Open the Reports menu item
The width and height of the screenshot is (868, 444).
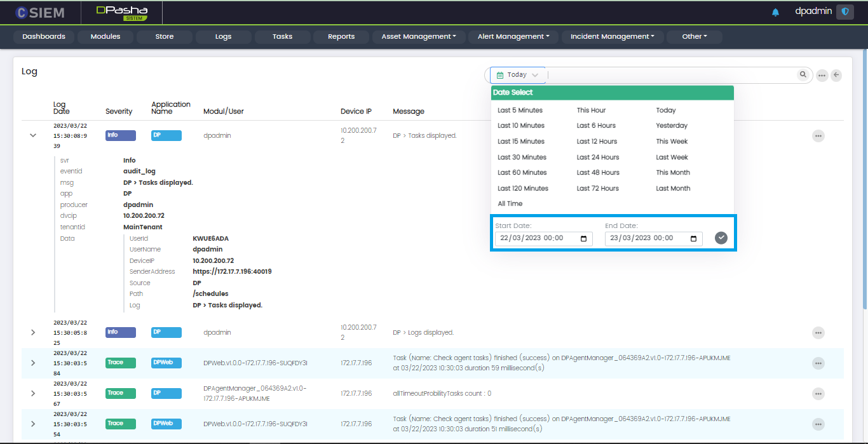341,37
